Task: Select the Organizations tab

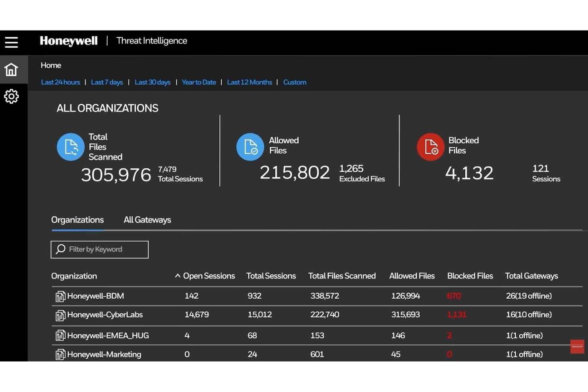Action: 77,220
